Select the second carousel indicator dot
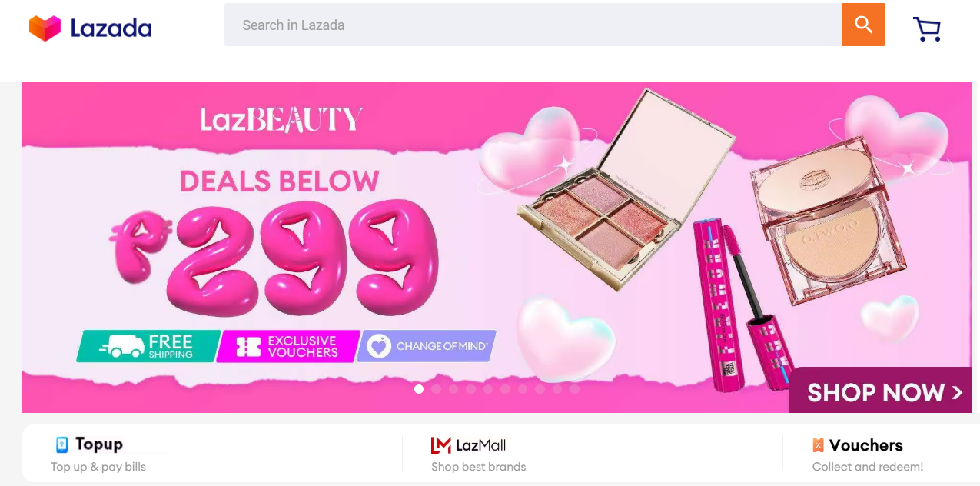This screenshot has height=486, width=980. coord(436,389)
